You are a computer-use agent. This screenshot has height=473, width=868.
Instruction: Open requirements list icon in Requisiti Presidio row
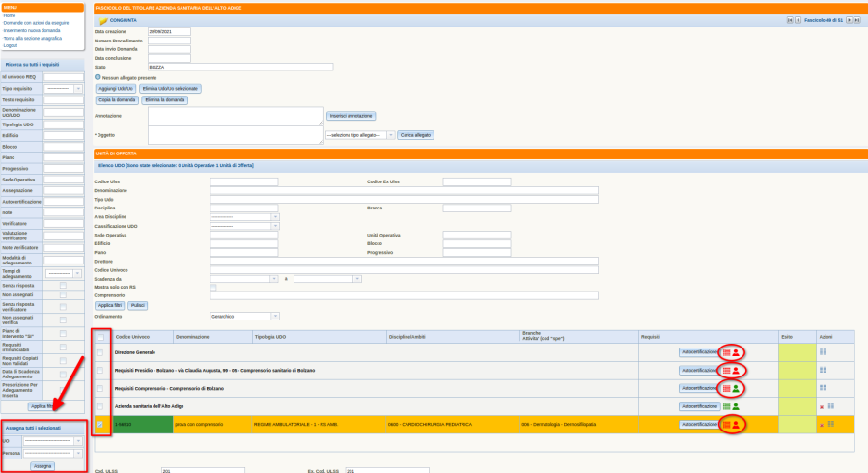pyautogui.click(x=726, y=371)
